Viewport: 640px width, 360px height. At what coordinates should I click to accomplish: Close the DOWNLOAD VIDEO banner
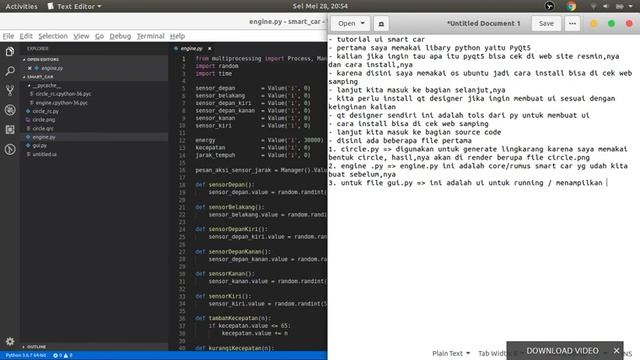coord(616,351)
